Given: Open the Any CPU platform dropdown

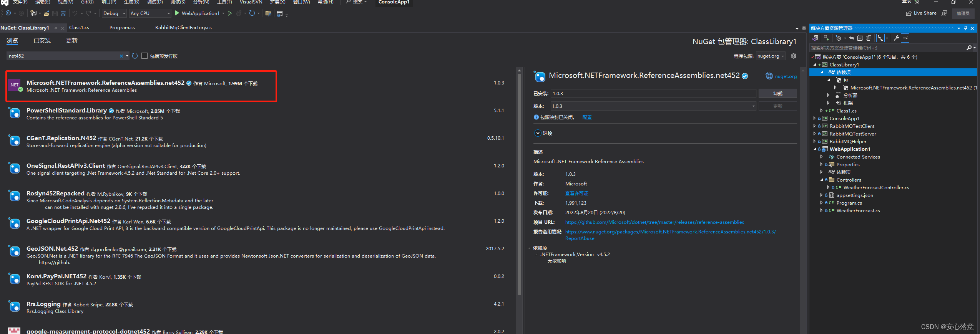Looking at the screenshot, I should 150,13.
